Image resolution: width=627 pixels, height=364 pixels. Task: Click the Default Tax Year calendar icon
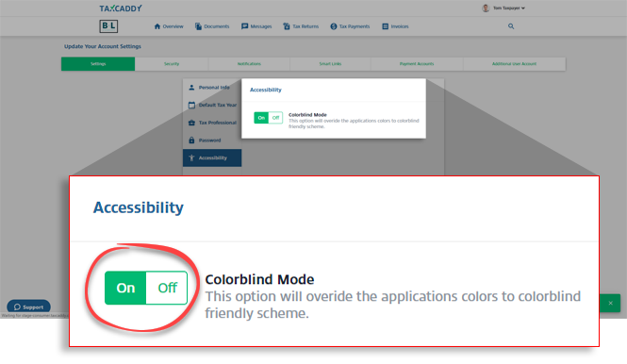pyautogui.click(x=191, y=105)
